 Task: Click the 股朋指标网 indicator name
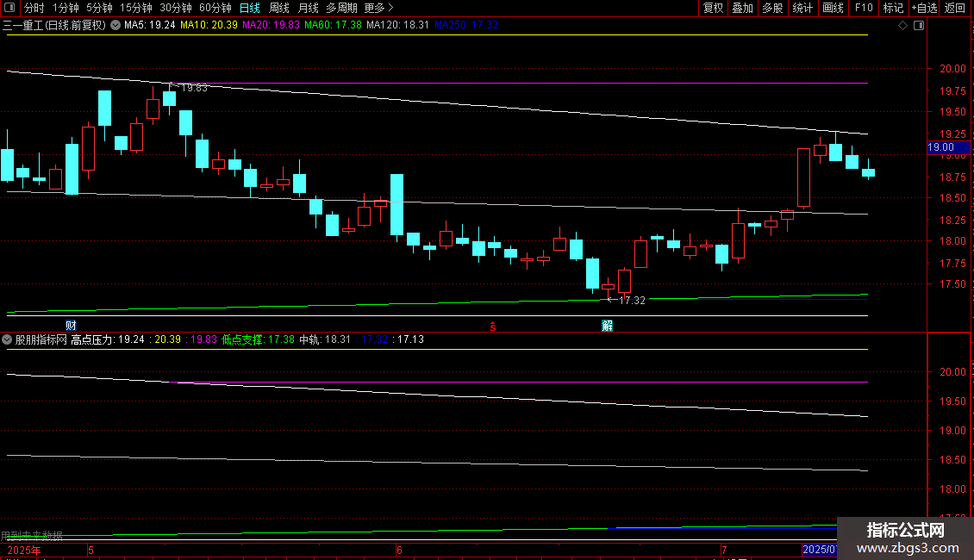41,339
